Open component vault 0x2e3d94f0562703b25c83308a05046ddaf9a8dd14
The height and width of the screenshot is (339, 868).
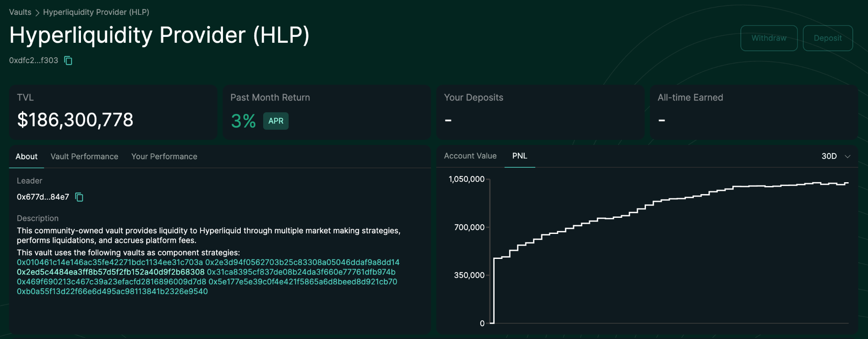[302, 262]
